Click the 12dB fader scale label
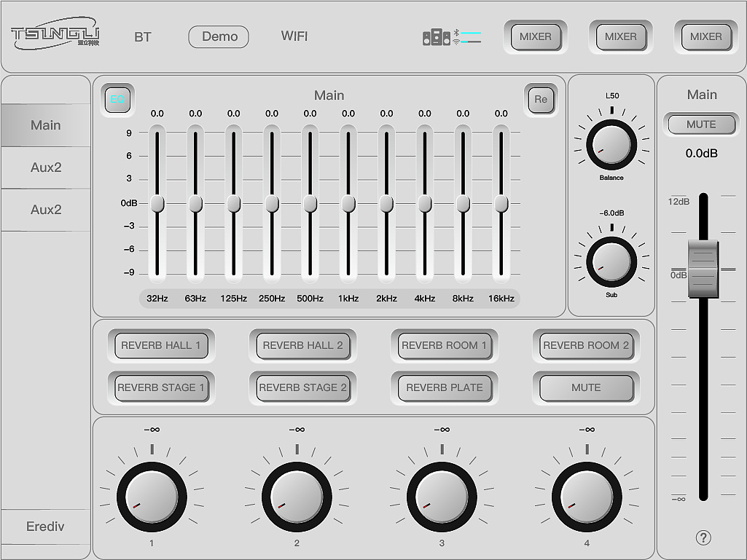 tap(678, 202)
